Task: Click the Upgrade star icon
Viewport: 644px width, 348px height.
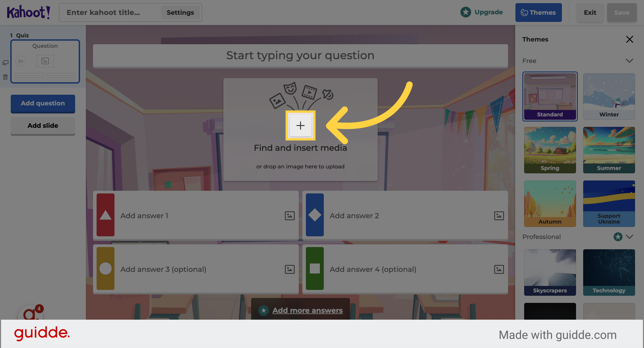Action: point(466,12)
